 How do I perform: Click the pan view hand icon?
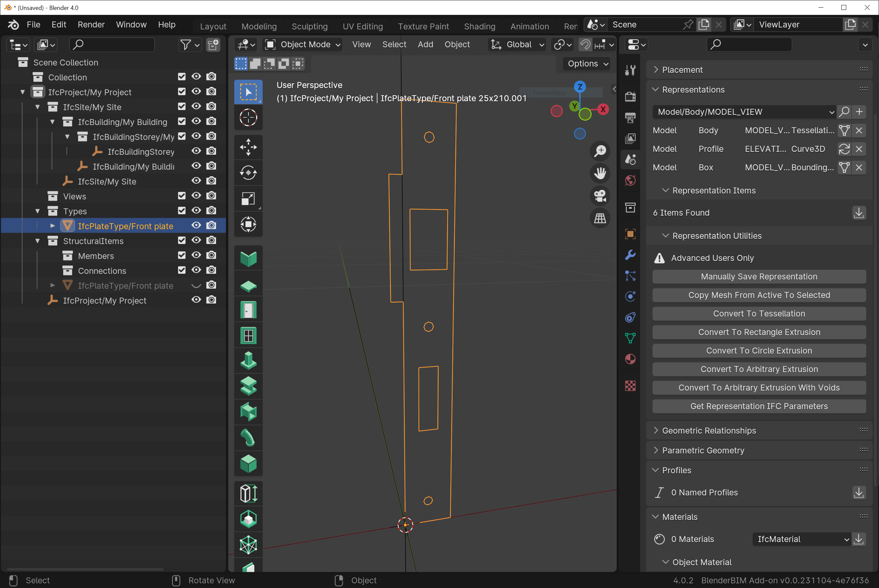pos(600,173)
